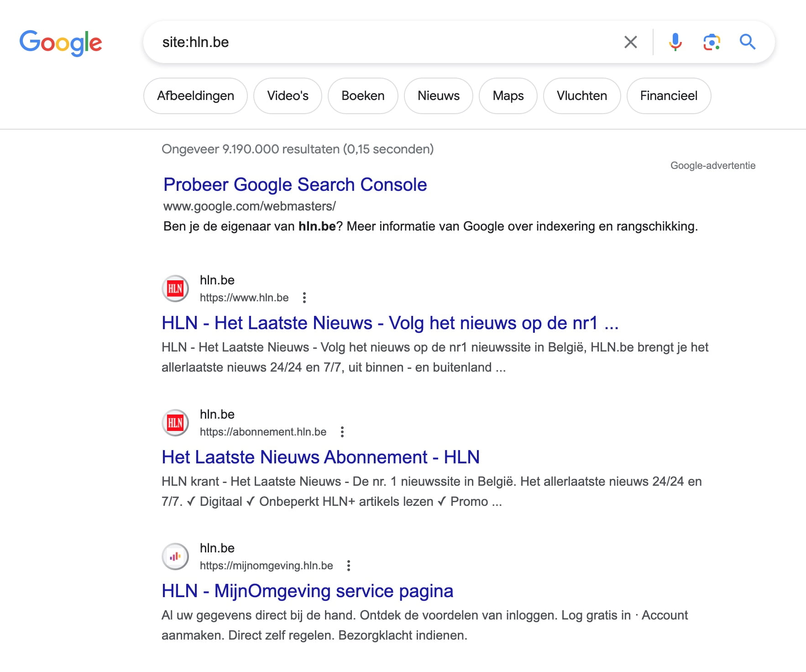Click the Ongeveer 9.190.000 resultaten text

(298, 149)
